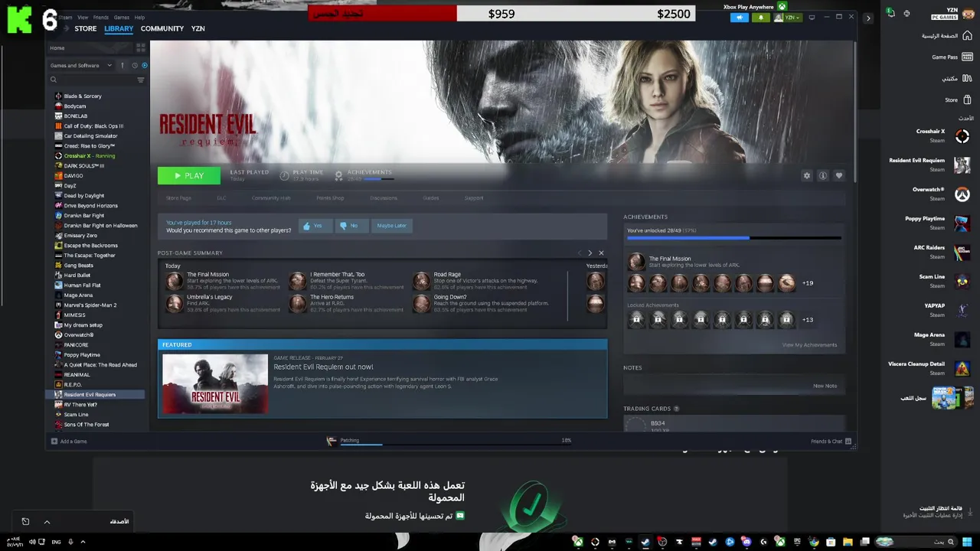
Task: Recommend the game with Yes button
Action: pyautogui.click(x=315, y=226)
